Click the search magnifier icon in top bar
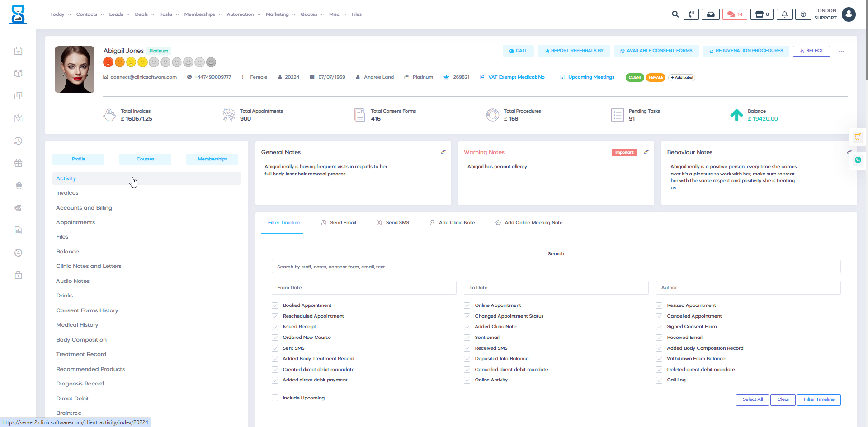 point(675,14)
